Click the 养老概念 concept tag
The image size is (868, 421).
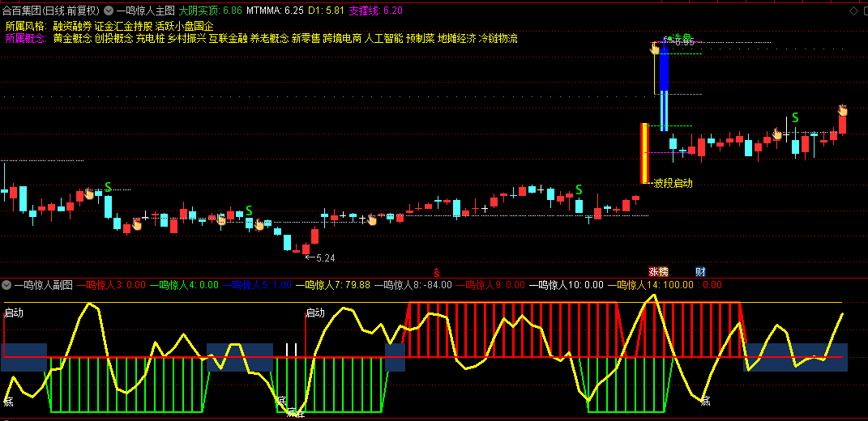click(x=270, y=39)
